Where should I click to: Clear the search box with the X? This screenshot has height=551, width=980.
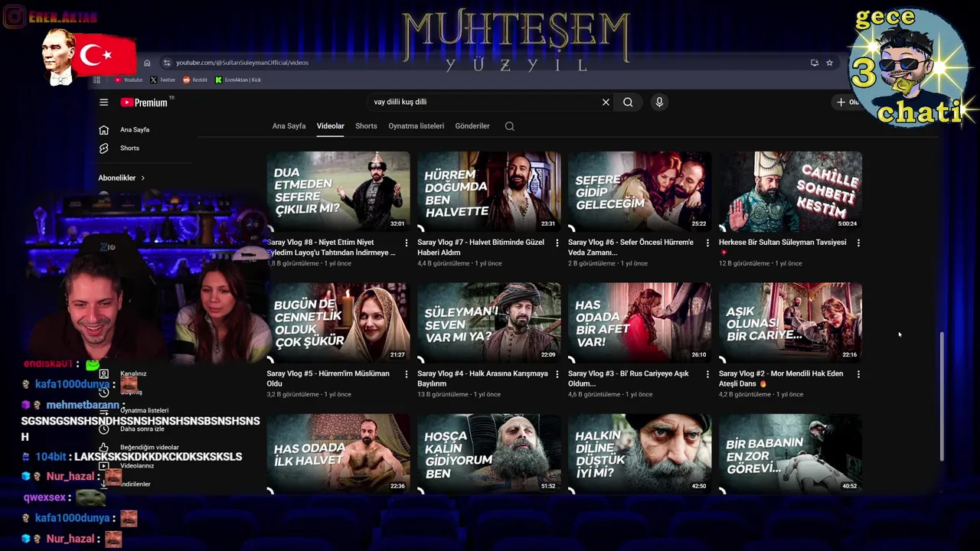coord(606,102)
